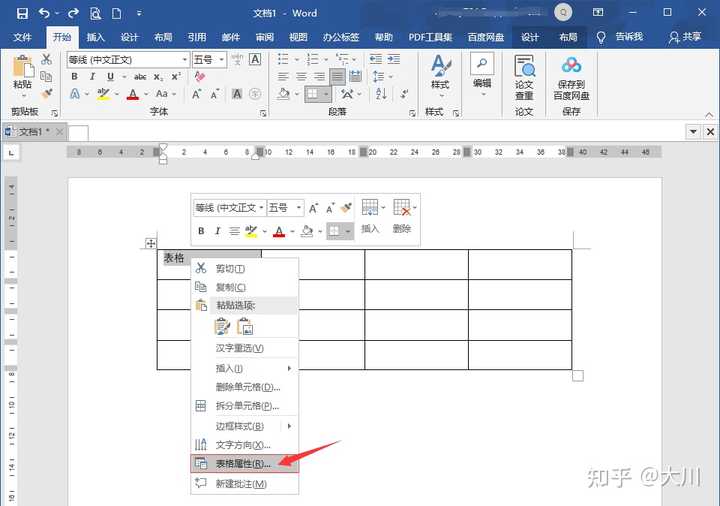Switch to the 引用 ribbon tab
Viewport: 720px width, 506px height.
[x=197, y=37]
